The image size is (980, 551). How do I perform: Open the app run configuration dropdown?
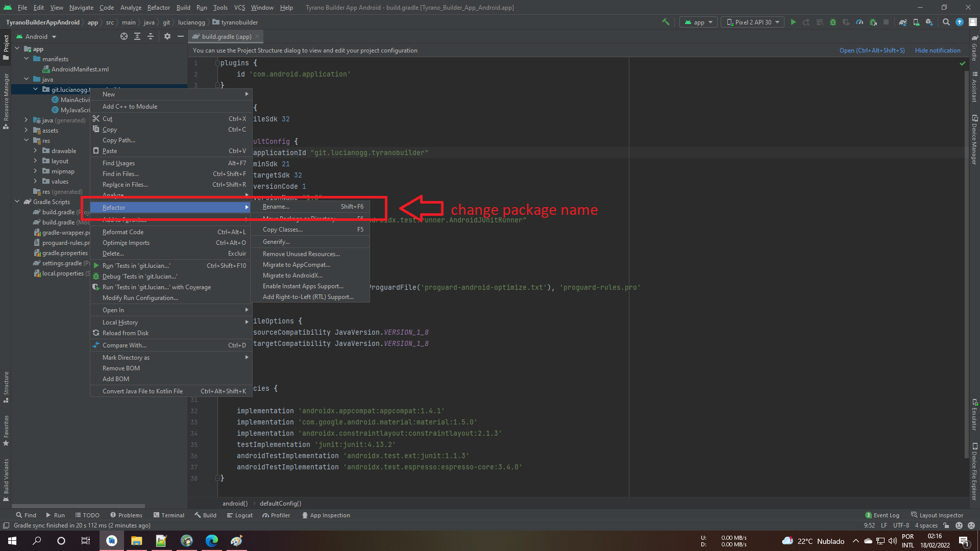[x=698, y=22]
